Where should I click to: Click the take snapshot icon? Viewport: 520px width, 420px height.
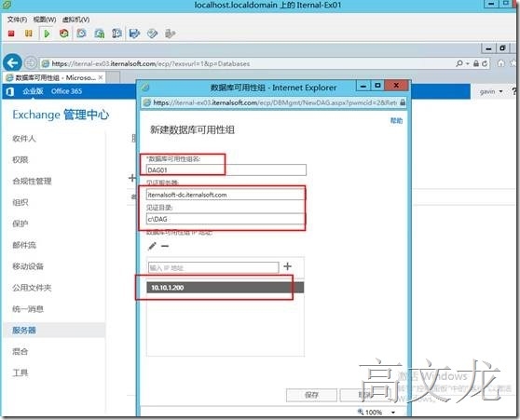pos(82,34)
